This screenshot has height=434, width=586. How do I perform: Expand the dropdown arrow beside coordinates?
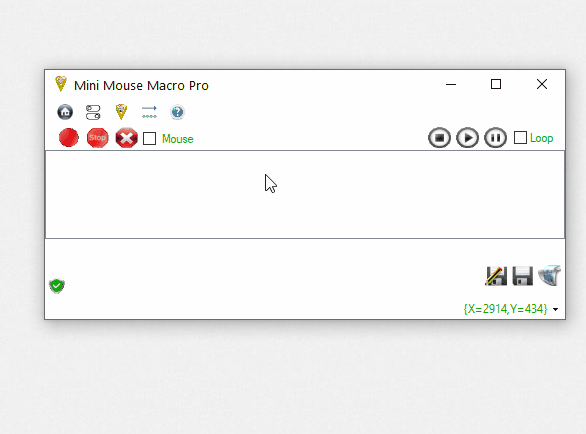point(556,310)
